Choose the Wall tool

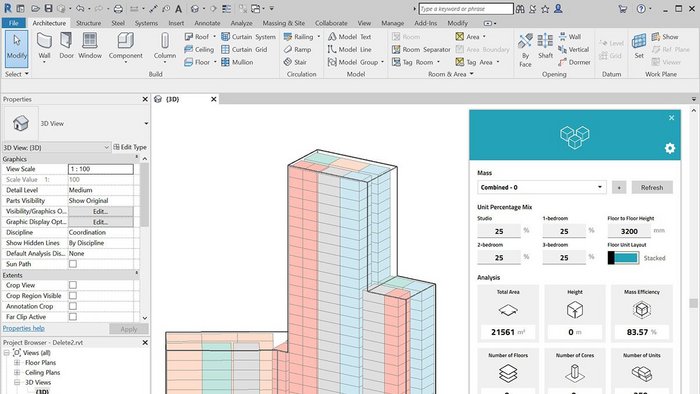tap(44, 46)
